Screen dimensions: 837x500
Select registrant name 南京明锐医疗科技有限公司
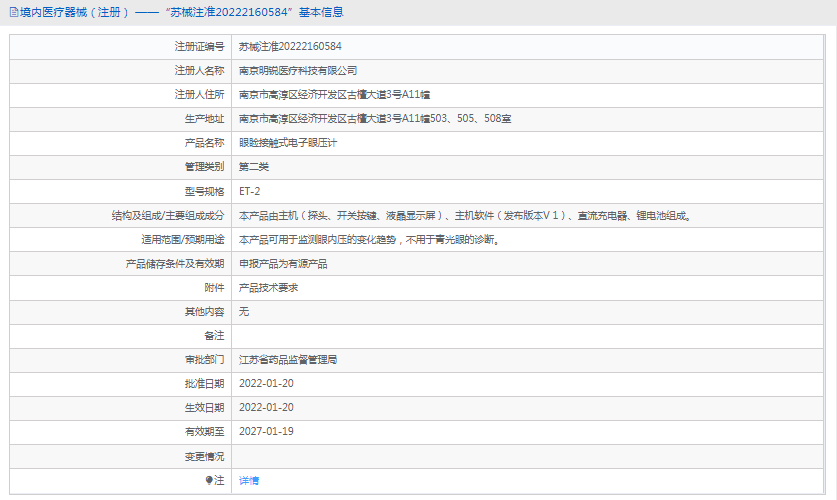click(298, 70)
